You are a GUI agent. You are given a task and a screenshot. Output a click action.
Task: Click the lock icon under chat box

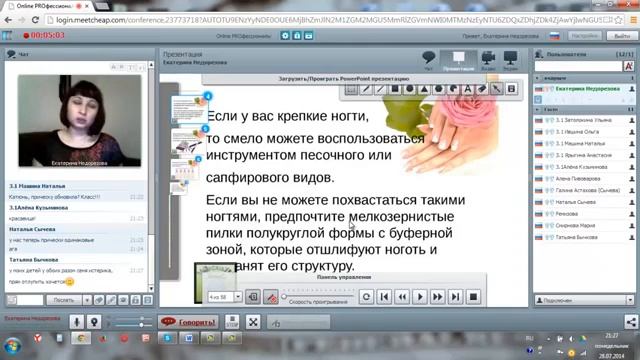[136, 300]
